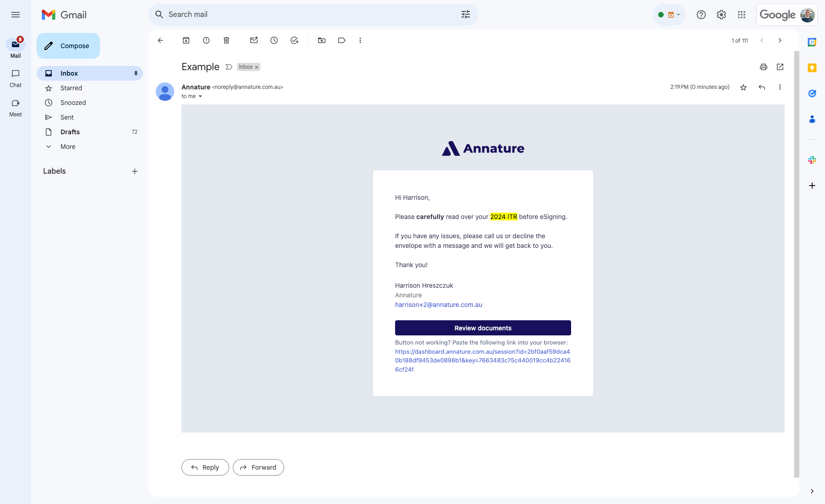Open Slack add-on icon
Screen dimensions: 825x504
(812, 160)
